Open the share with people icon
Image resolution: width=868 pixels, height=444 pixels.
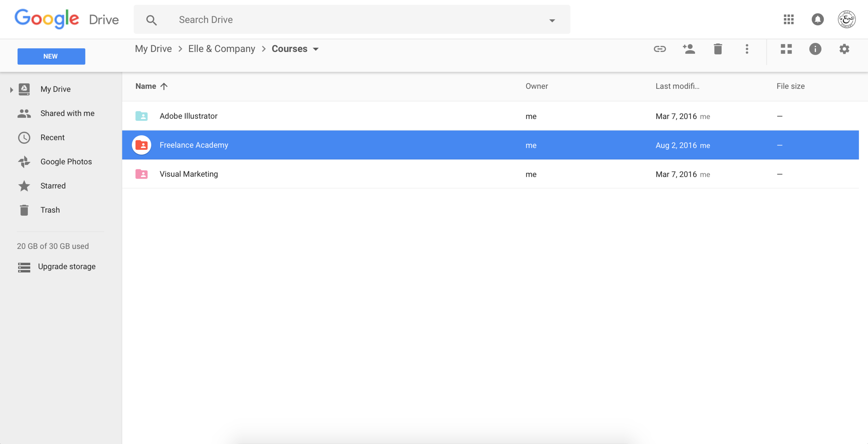tap(689, 49)
